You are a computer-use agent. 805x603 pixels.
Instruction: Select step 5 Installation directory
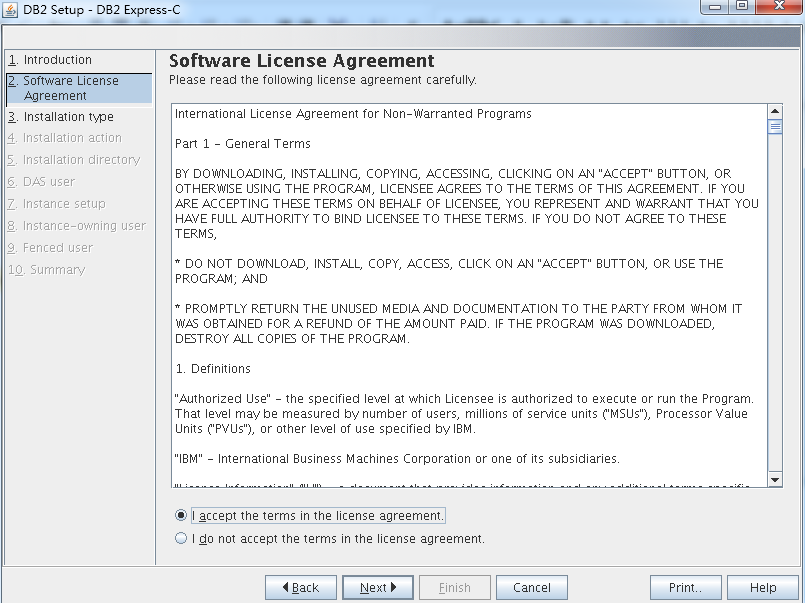[x=74, y=160]
